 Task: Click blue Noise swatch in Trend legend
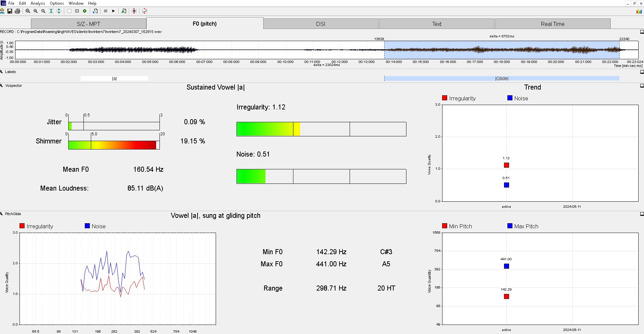click(510, 98)
